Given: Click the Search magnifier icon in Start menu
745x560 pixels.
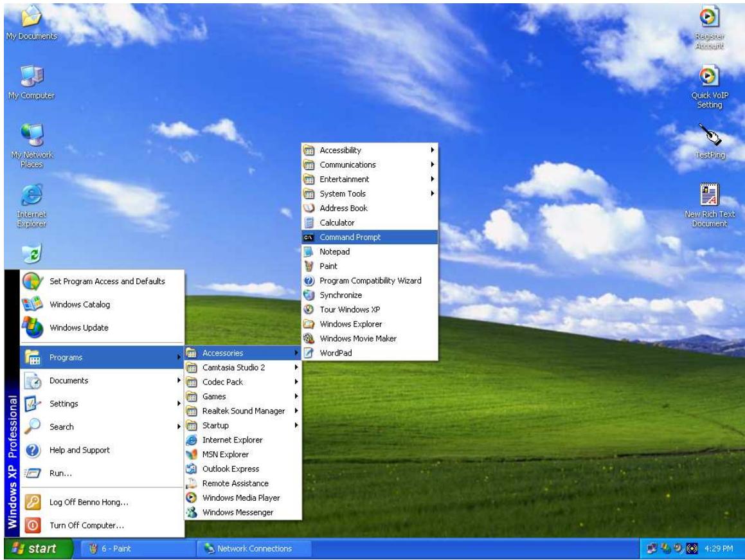Looking at the screenshot, I should point(32,426).
